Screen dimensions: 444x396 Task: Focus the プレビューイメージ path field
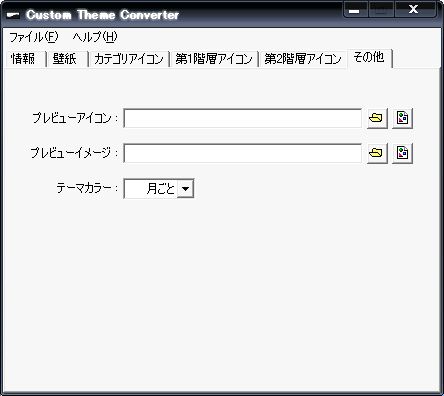243,153
